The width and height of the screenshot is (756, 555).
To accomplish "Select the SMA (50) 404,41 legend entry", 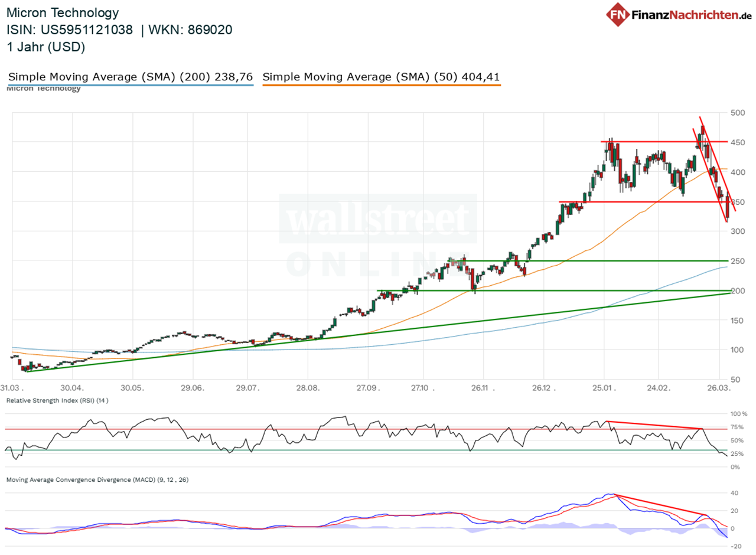I will tap(381, 76).
